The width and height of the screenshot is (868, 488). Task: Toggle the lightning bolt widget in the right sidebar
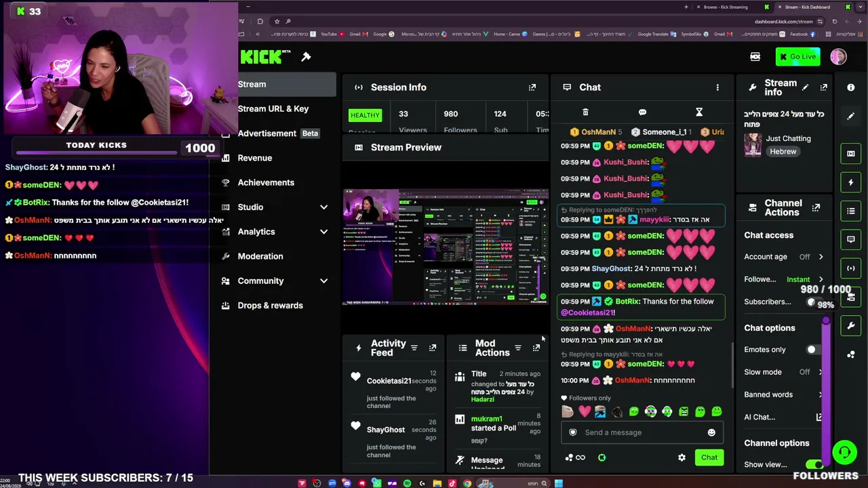851,182
